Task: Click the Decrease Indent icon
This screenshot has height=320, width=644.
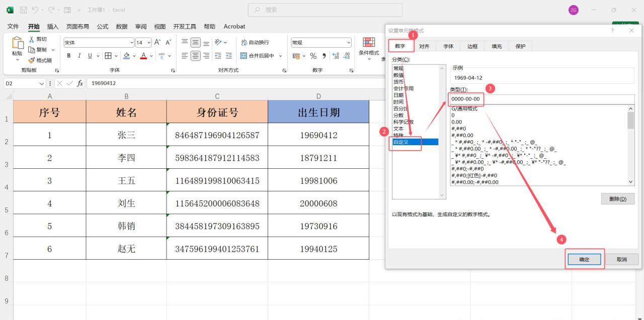Action: (218, 56)
